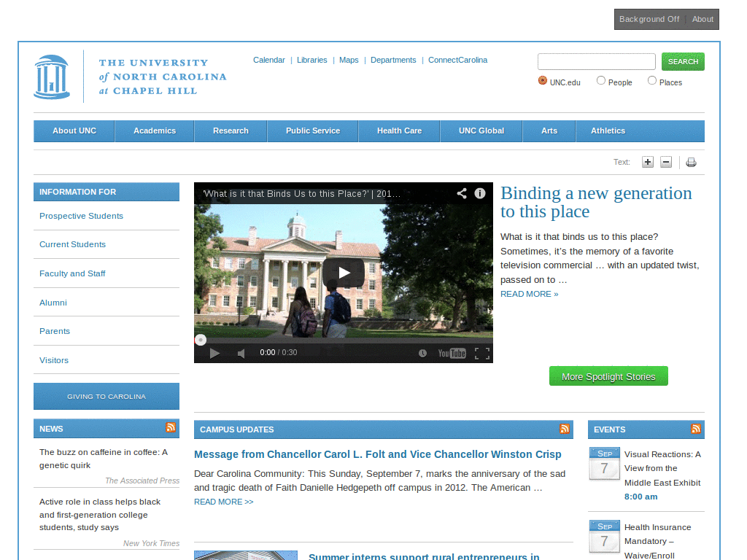Click the video title text

301,194
